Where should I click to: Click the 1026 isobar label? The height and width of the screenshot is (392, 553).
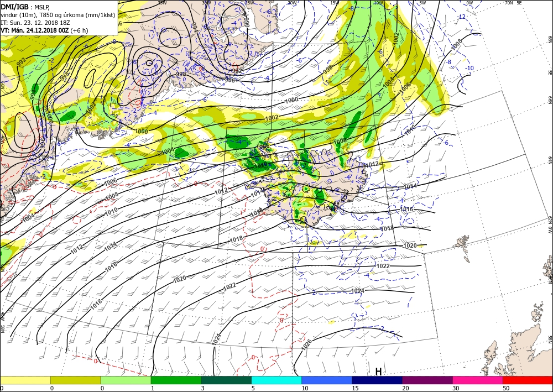pyautogui.click(x=306, y=345)
